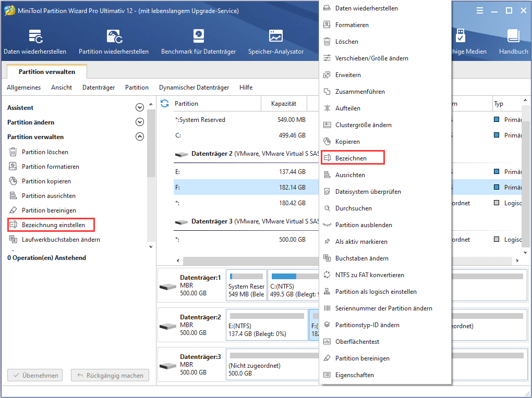Choose Partition formatieren from the sidebar

coord(51,167)
